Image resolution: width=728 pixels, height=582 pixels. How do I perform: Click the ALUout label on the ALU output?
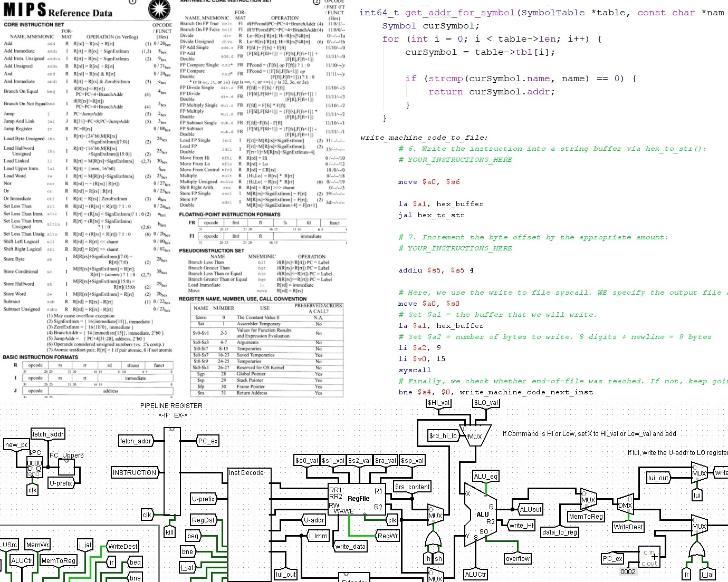[x=530, y=509]
